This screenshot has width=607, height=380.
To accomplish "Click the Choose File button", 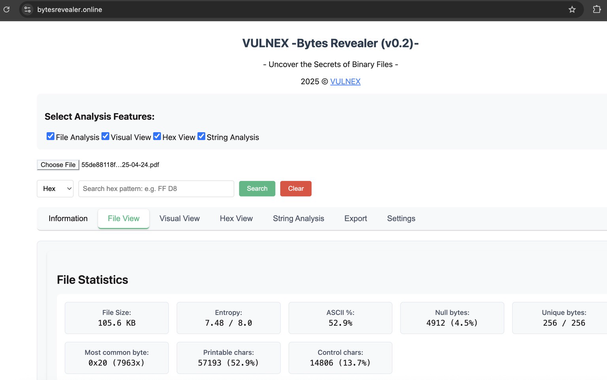I will click(58, 165).
